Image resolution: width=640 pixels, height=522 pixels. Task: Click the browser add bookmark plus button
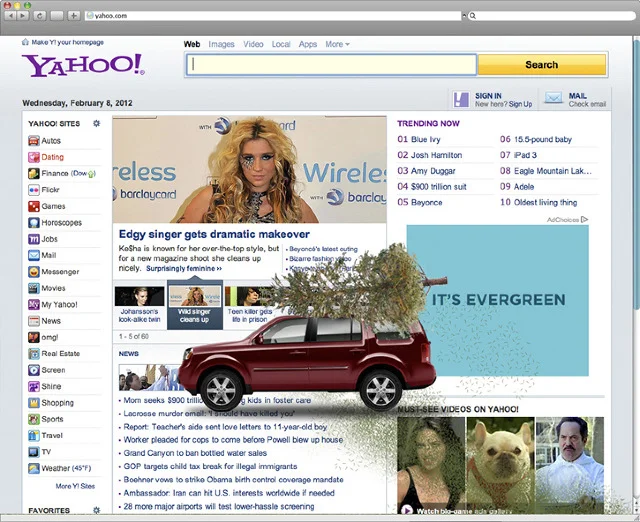[x=73, y=16]
